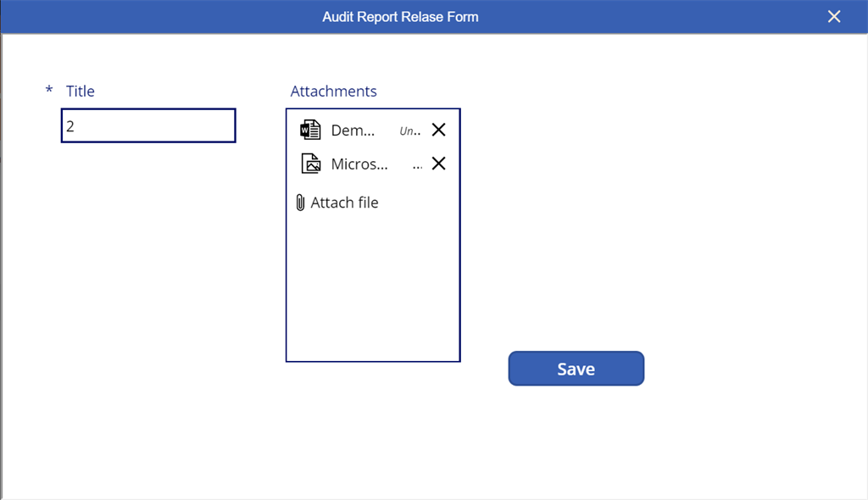Viewport: 868px width, 500px height.
Task: Click the Audit Report Relase Form title text
Action: 400,16
